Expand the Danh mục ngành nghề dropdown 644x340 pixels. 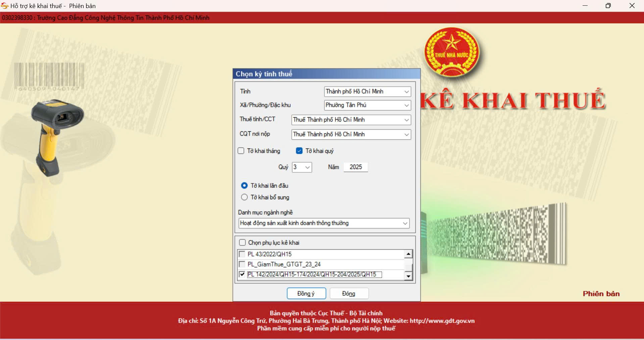tap(405, 223)
